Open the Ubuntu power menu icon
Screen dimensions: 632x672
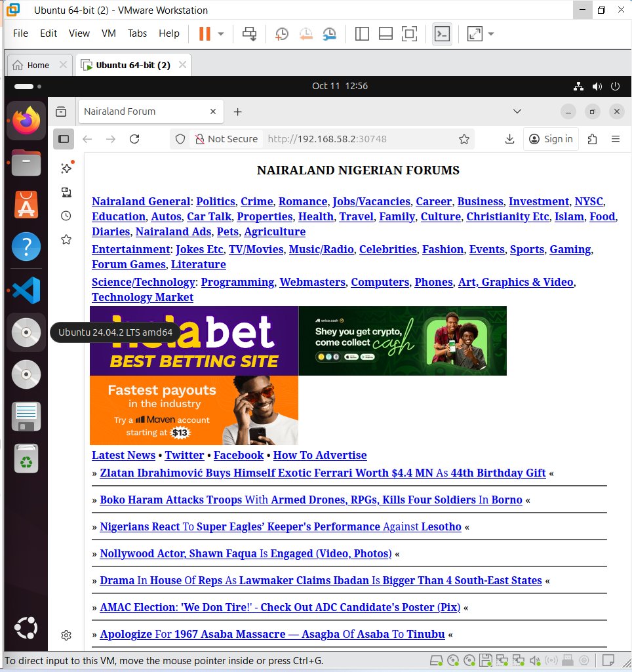(x=615, y=86)
